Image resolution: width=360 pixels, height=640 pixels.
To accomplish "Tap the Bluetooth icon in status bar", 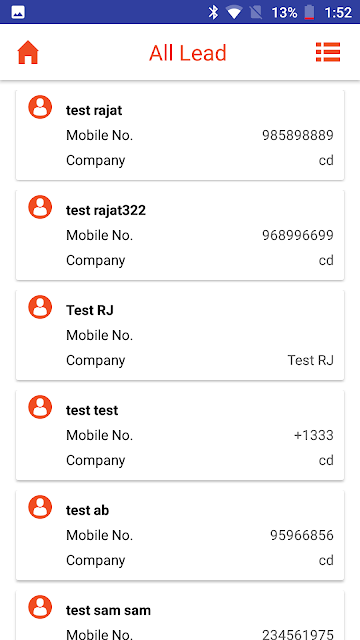I will click(x=213, y=12).
